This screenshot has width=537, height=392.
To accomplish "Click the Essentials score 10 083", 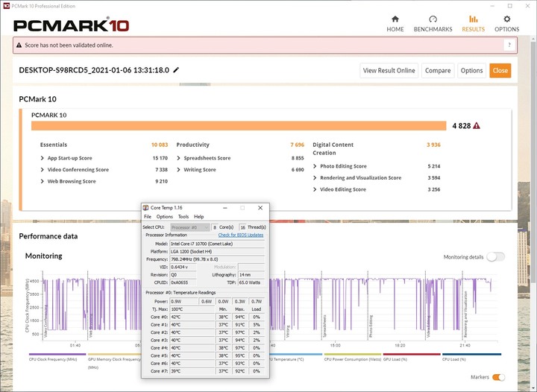I will (x=160, y=145).
